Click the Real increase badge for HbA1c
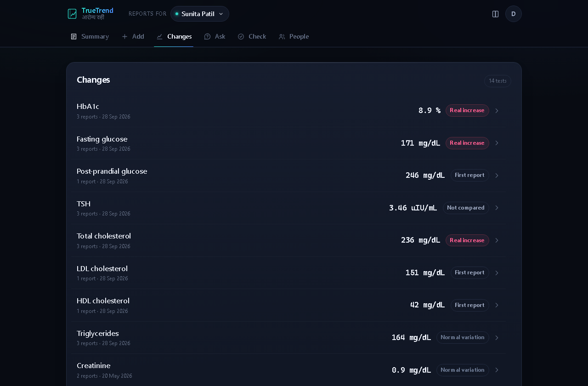The width and height of the screenshot is (588, 386). 467,110
